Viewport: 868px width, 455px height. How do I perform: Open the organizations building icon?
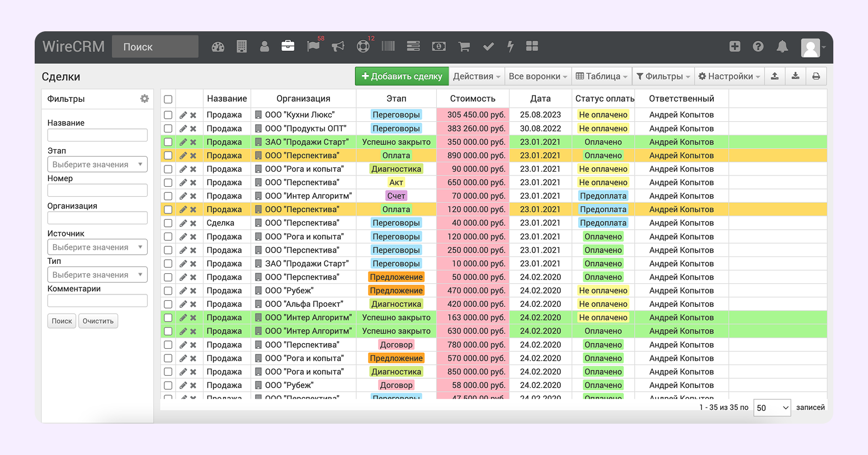pos(242,46)
